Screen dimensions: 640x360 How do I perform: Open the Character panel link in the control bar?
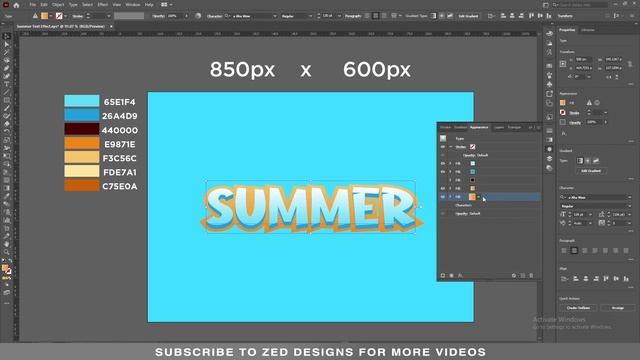point(214,16)
